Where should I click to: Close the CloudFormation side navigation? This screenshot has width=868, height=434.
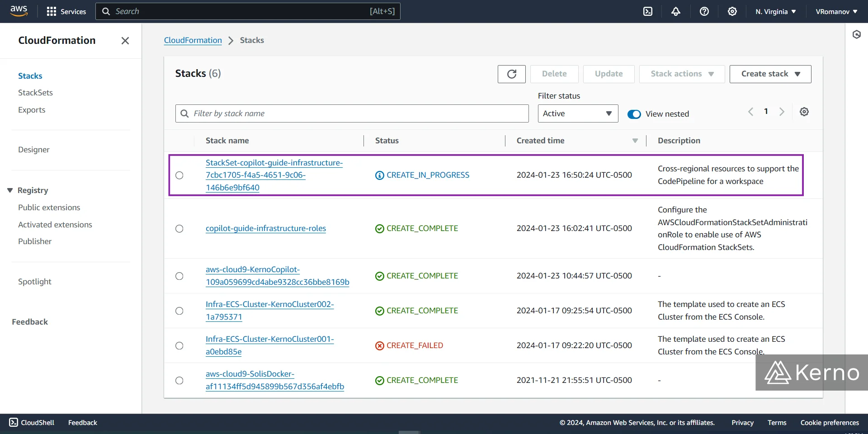tap(125, 41)
